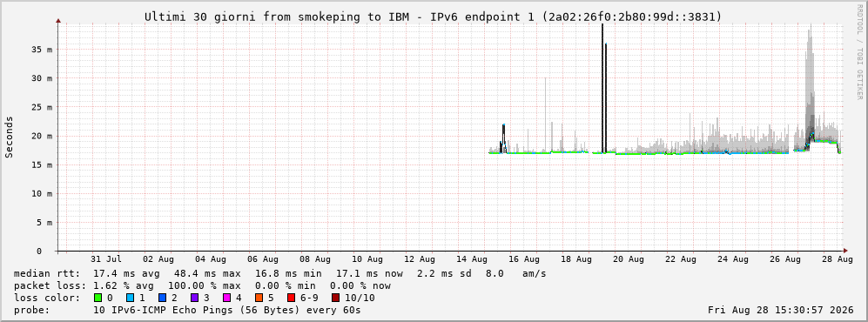Click the RRDTOOL / TOBI OETIKER vertical watermark
This screenshot has width=868, height=322.
[859, 52]
